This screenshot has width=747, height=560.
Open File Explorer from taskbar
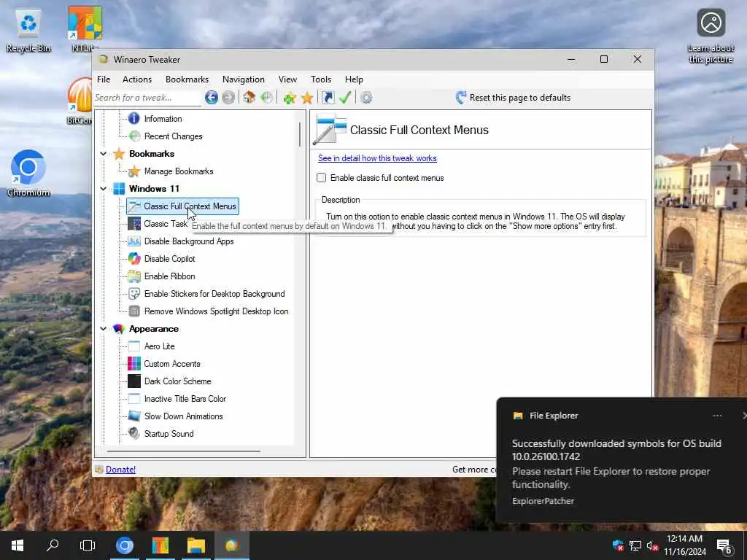click(x=196, y=545)
